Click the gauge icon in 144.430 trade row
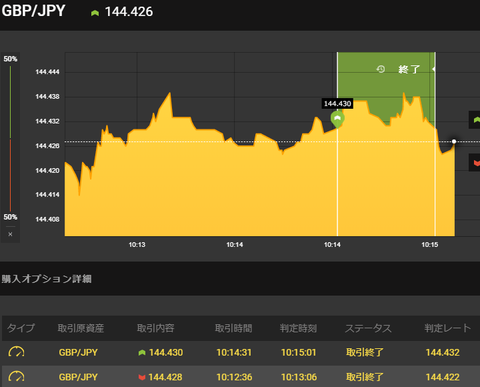 tap(16, 352)
